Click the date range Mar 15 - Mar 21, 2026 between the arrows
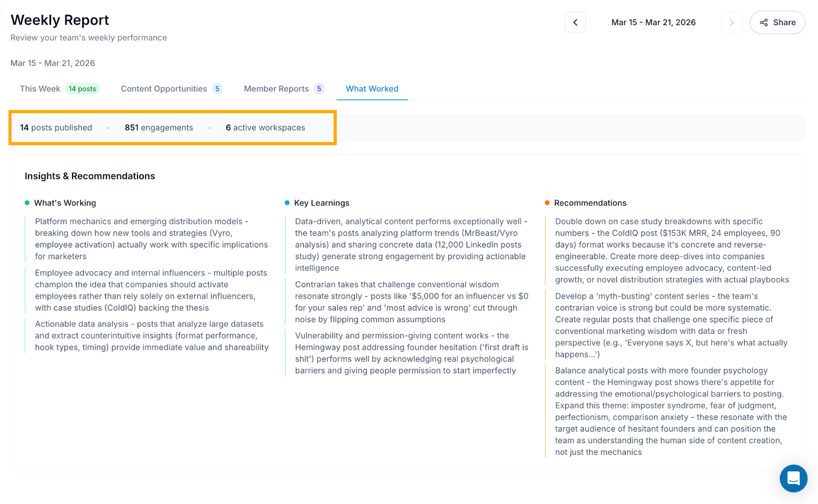 tap(653, 22)
